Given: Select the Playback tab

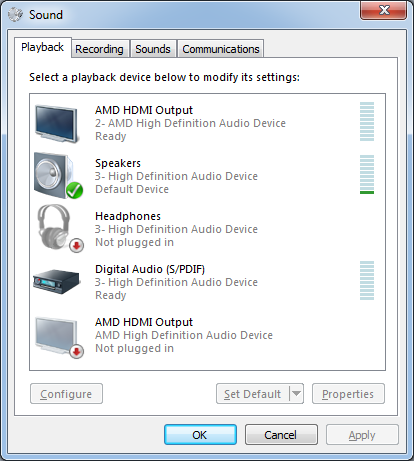Looking at the screenshot, I should pyautogui.click(x=43, y=47).
